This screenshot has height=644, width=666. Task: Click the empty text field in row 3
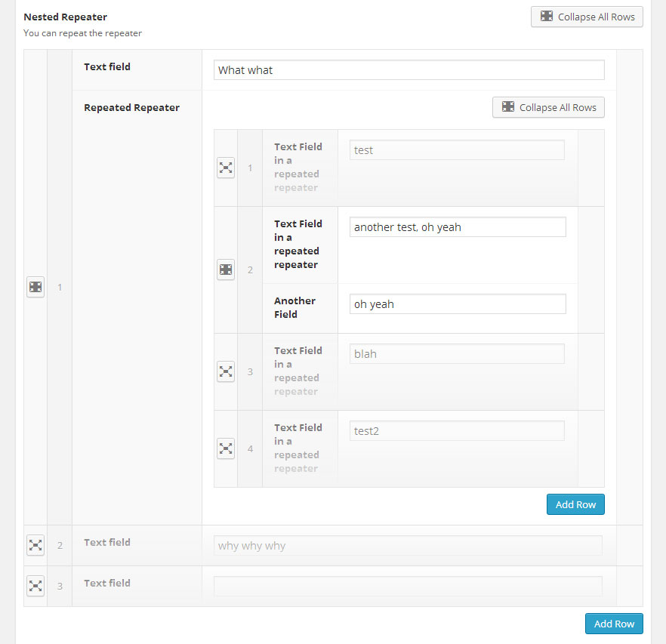[408, 586]
